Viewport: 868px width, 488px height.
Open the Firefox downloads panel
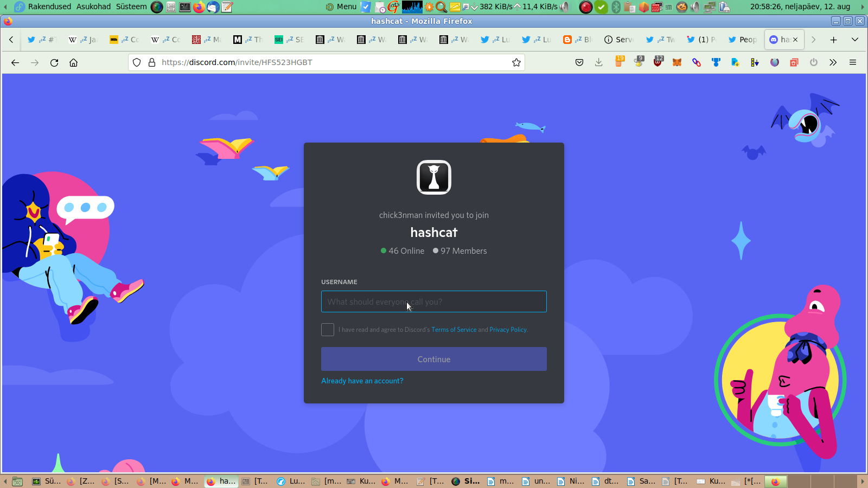click(x=599, y=62)
